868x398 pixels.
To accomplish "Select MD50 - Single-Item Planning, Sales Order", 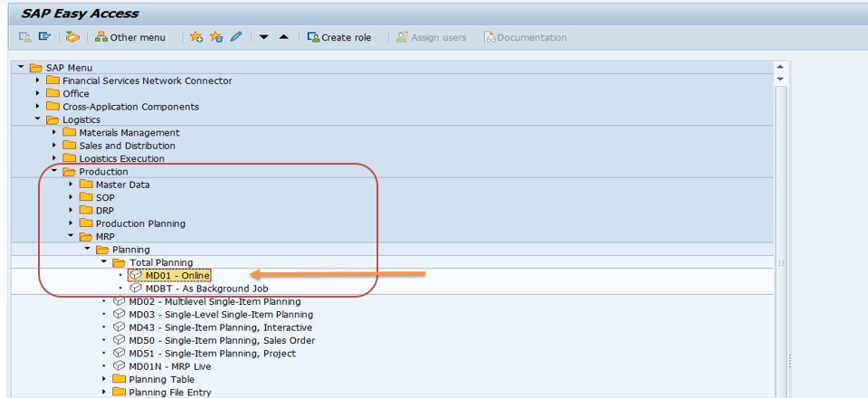I will 222,340.
